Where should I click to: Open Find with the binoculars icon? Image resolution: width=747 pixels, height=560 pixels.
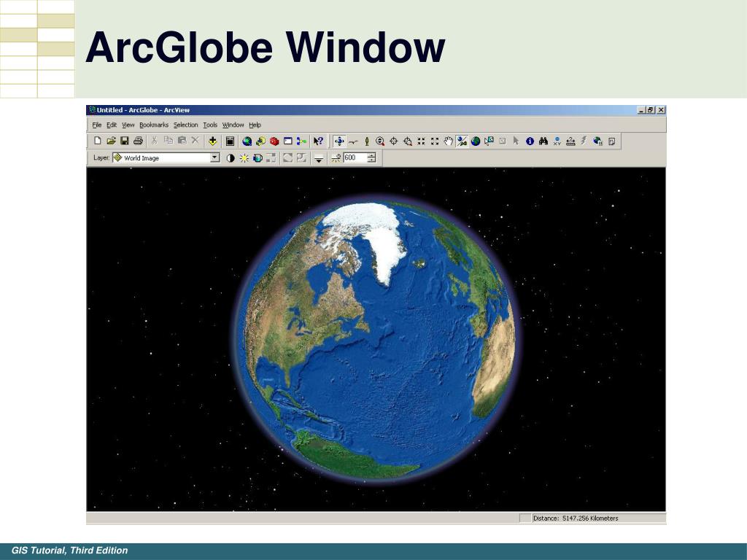pos(543,141)
